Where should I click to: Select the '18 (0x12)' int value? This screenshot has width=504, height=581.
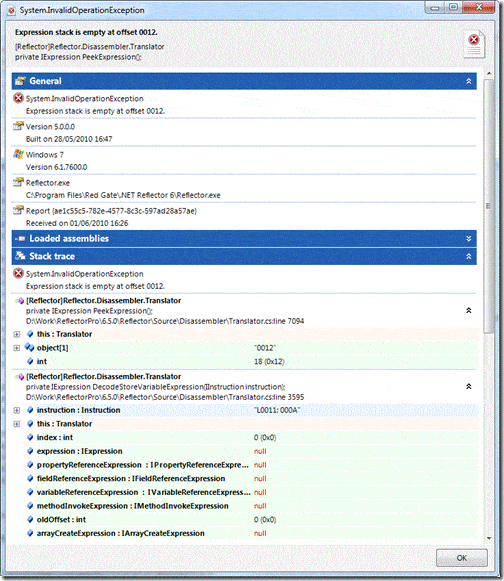[x=269, y=362]
